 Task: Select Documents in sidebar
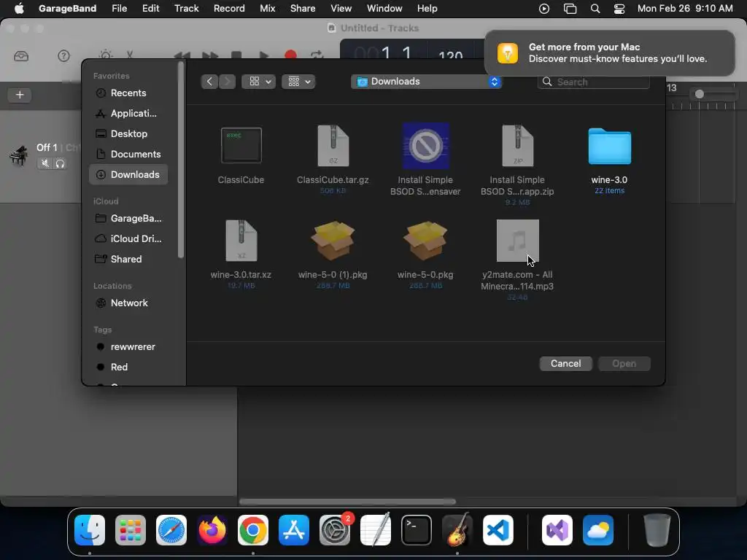pos(128,155)
